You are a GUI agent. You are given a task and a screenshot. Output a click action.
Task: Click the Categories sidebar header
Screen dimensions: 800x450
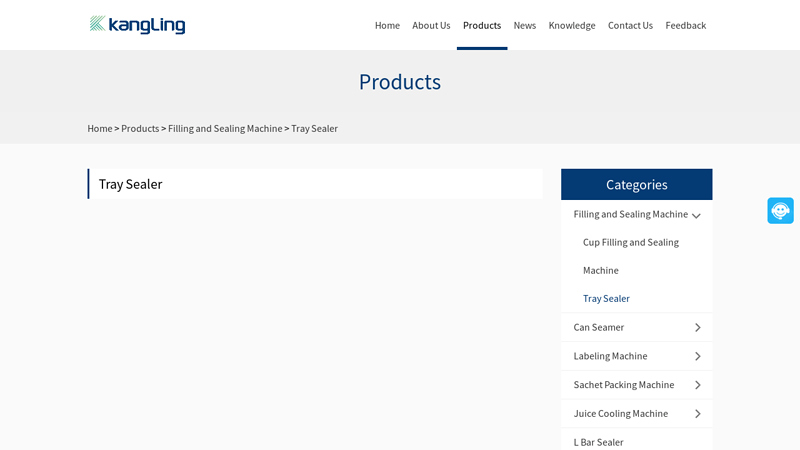(x=636, y=185)
